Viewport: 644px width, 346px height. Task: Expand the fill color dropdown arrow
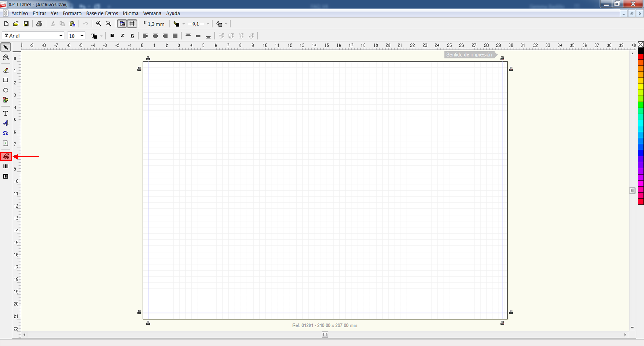pyautogui.click(x=226, y=24)
